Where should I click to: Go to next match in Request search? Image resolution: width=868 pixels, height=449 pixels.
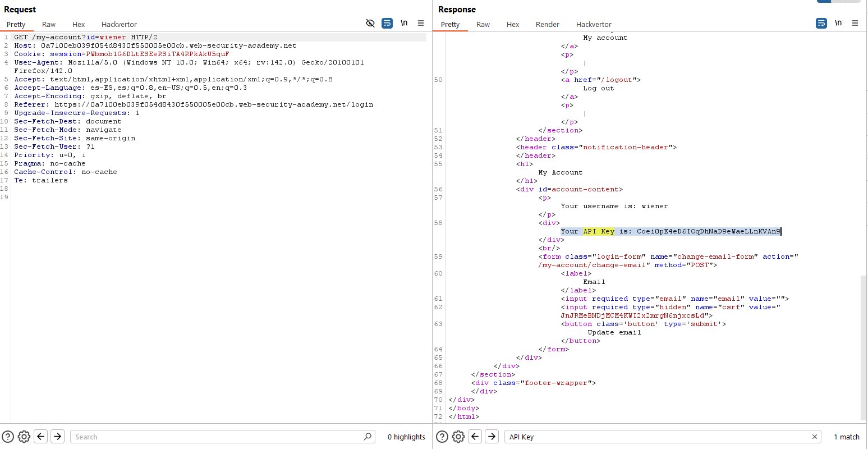58,437
